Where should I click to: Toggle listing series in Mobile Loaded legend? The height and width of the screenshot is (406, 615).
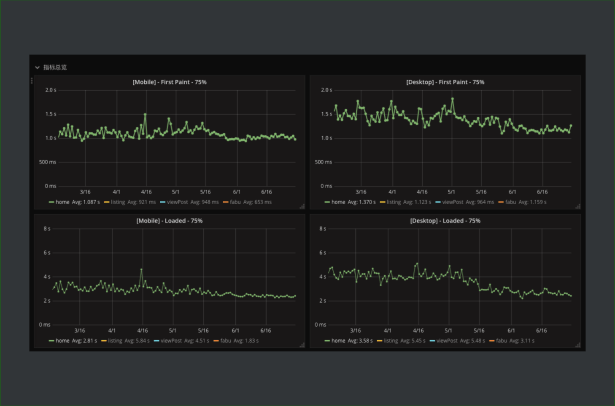pyautogui.click(x=115, y=340)
